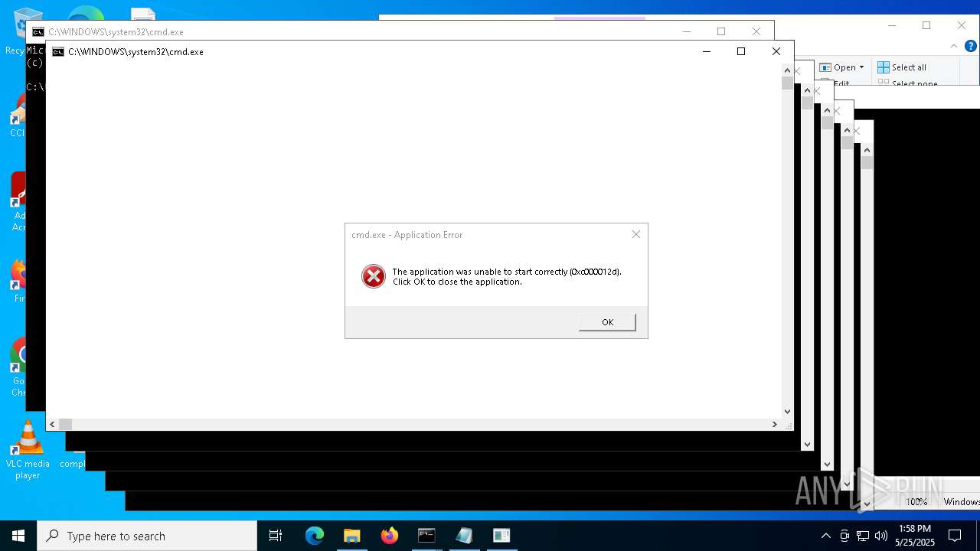
Task: Open the Windows Start menu
Action: 18,536
